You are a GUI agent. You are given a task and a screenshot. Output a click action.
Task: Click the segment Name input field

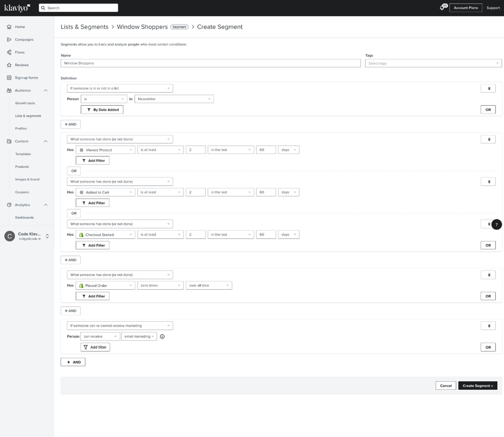coord(211,63)
